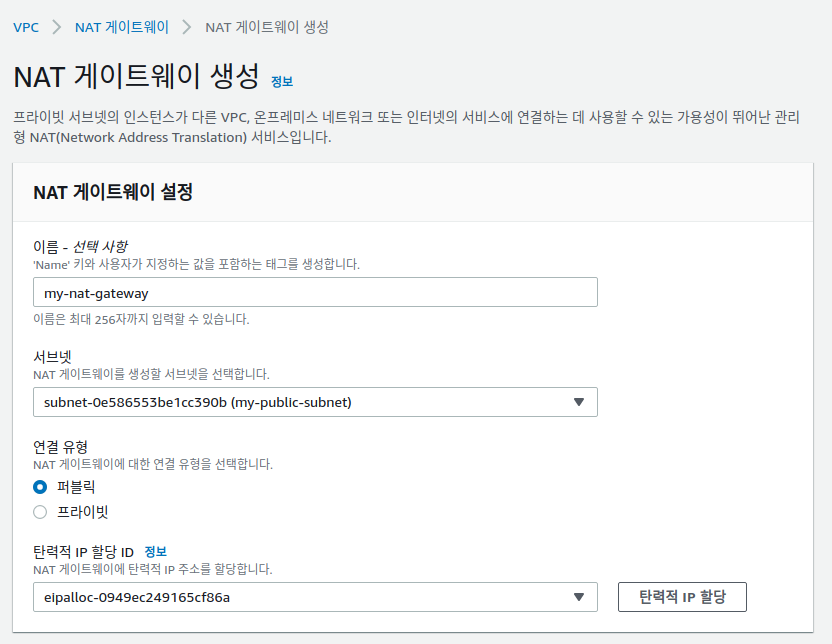The height and width of the screenshot is (644, 832).
Task: Click the NAT 게이트웨이 설정 section header
Action: (x=113, y=192)
